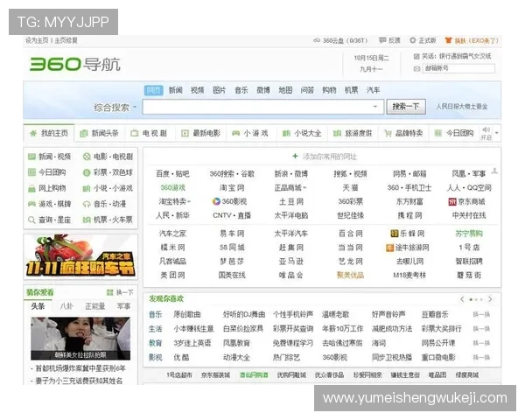The height and width of the screenshot is (420, 525).
Task: Open the 1号店超市 bottom link
Action: (x=179, y=375)
